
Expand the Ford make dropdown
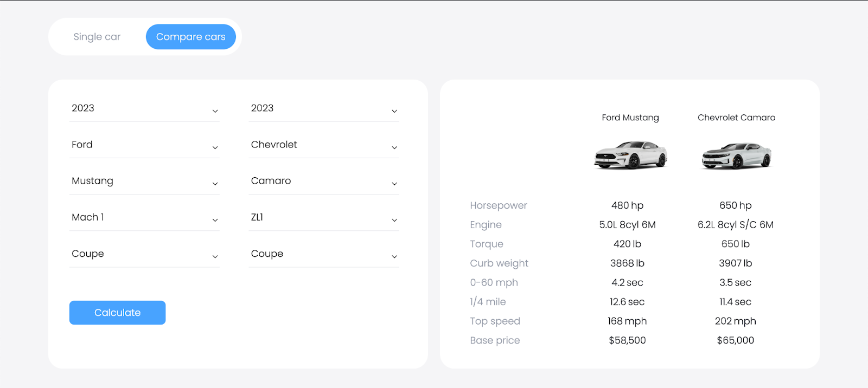144,145
